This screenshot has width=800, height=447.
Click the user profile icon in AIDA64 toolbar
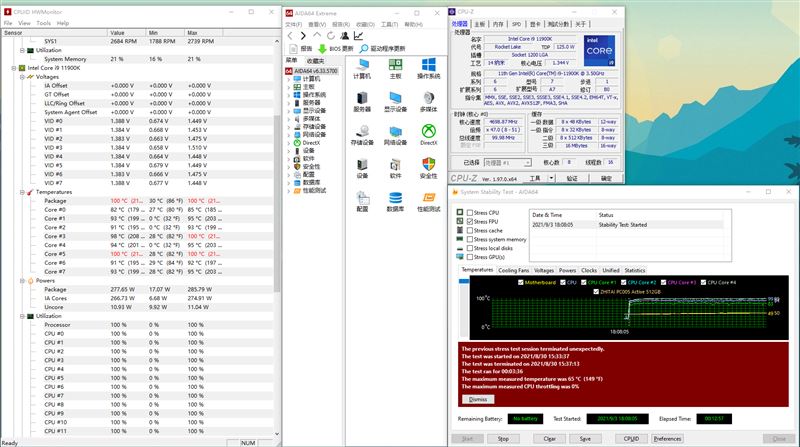[x=344, y=36]
